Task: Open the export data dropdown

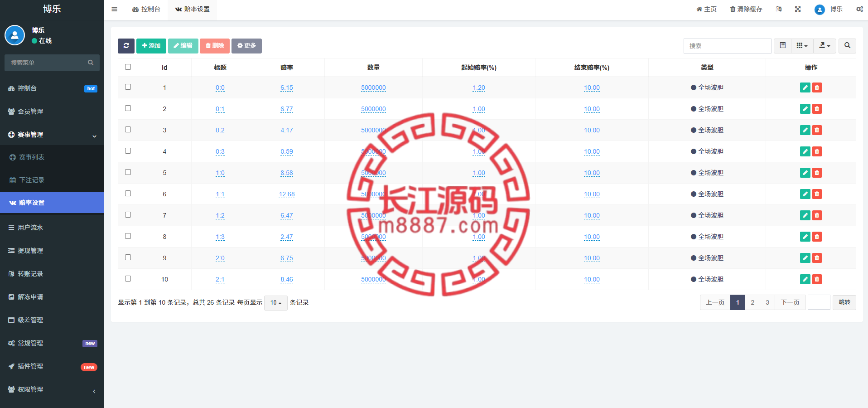Action: tap(825, 46)
